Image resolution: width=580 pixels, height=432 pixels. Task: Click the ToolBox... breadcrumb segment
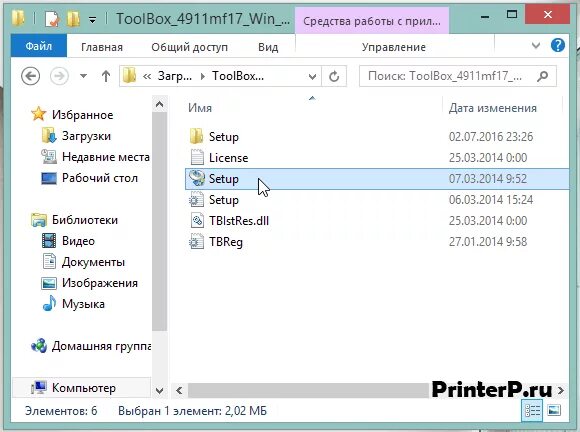click(238, 76)
